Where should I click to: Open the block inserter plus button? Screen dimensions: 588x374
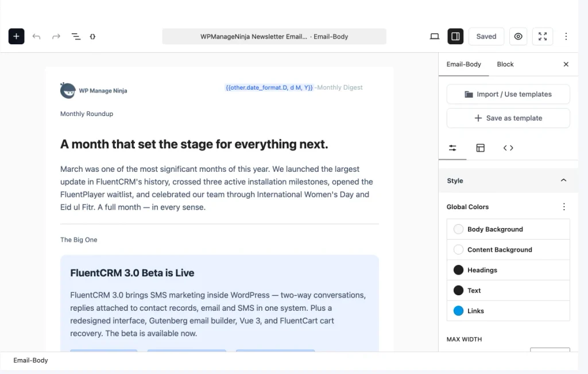16,36
